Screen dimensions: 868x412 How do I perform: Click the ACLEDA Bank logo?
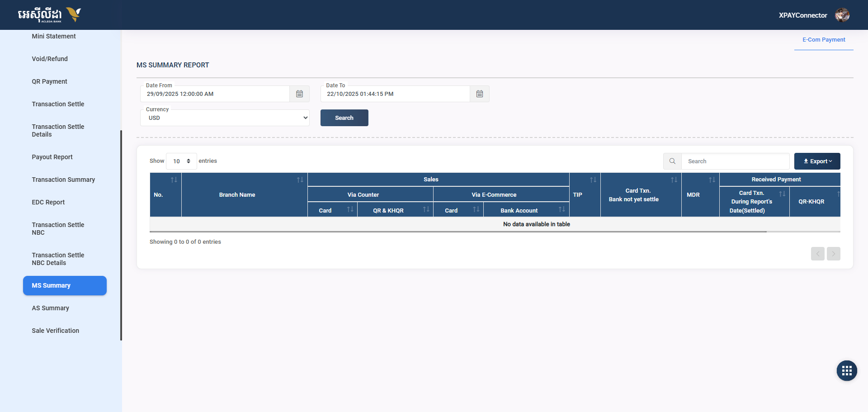click(x=49, y=15)
